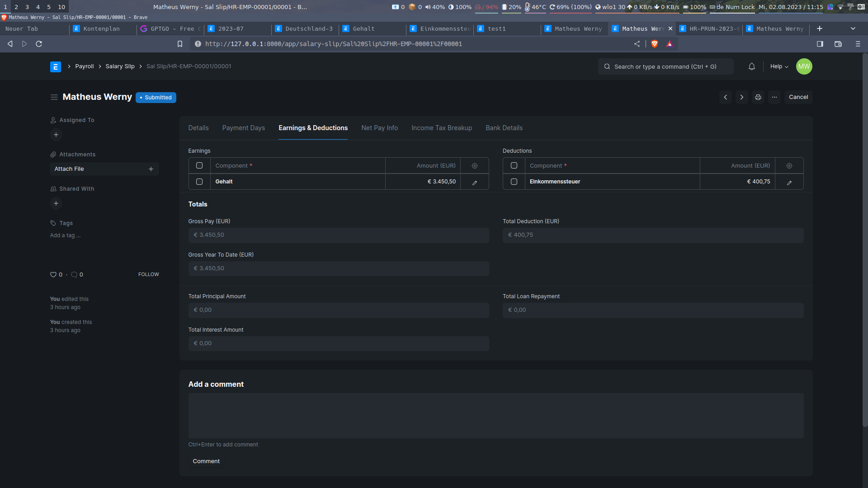The height and width of the screenshot is (488, 868).
Task: Reload the page in the browser
Action: click(x=39, y=44)
